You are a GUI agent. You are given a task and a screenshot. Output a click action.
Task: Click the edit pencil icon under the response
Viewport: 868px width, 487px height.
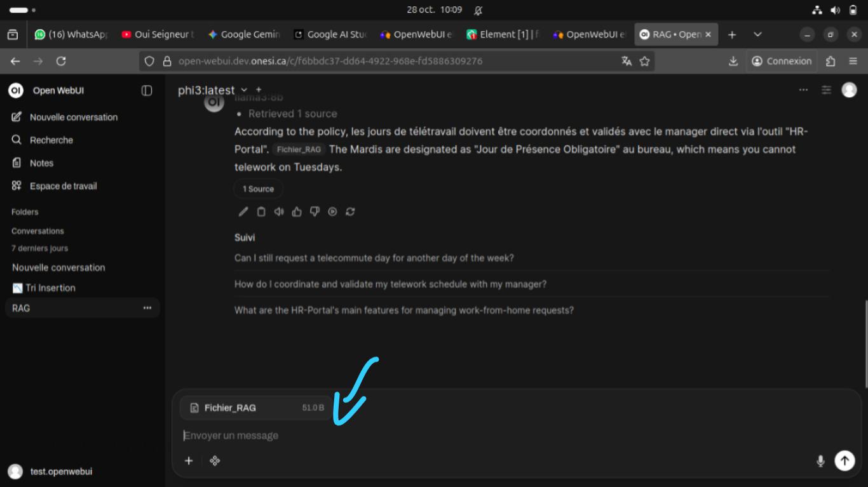coord(243,212)
